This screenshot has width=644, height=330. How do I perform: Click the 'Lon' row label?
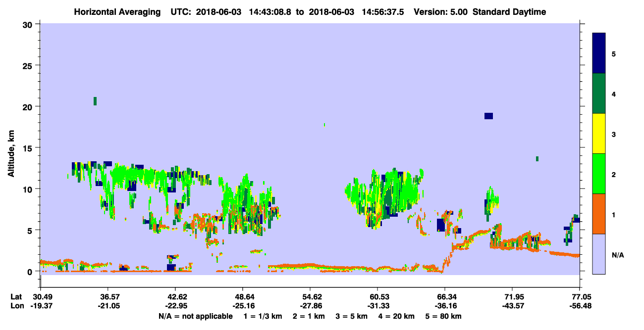coord(16,306)
